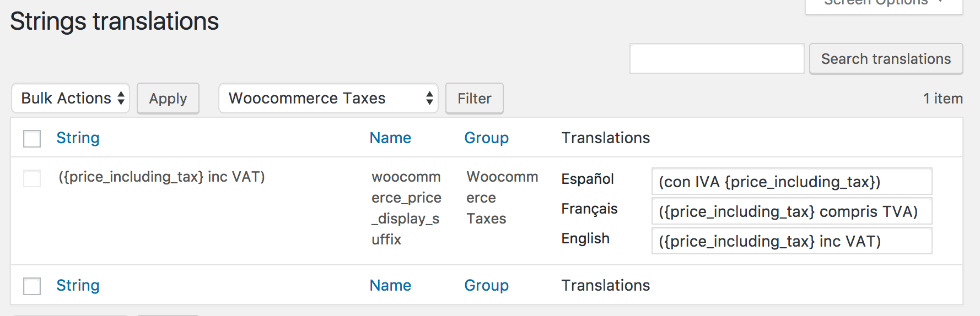Sort by Name in the header row
Image resolution: width=980 pixels, height=316 pixels.
pyautogui.click(x=390, y=138)
